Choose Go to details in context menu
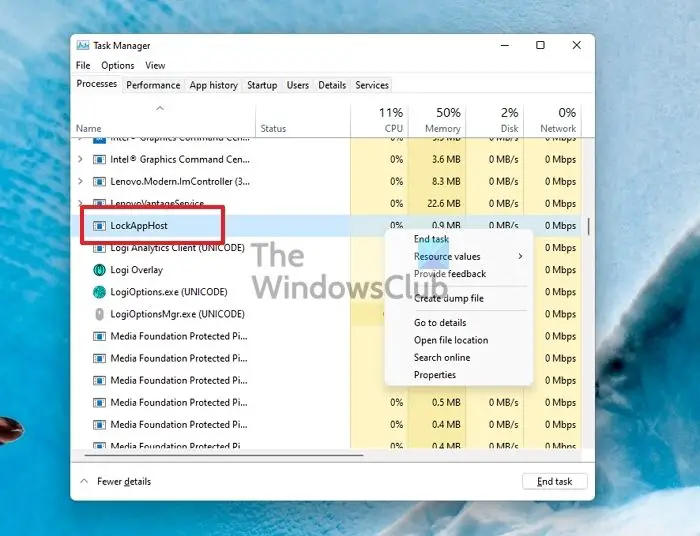Viewport: 700px width, 536px height. [x=440, y=323]
